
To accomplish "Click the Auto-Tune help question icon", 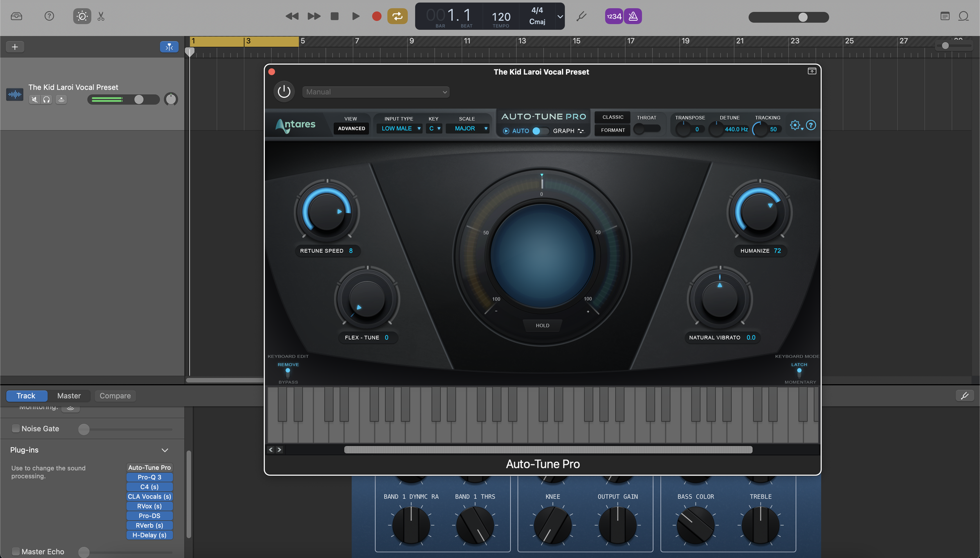I will click(x=811, y=125).
